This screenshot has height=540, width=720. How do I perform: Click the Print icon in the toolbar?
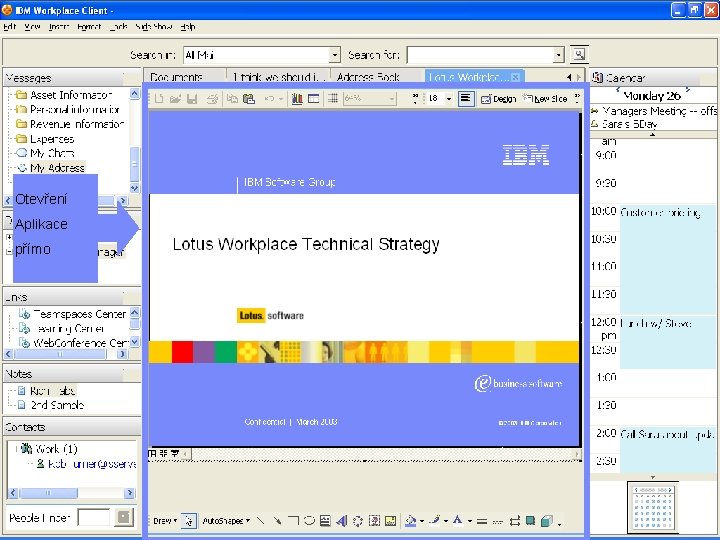212,99
